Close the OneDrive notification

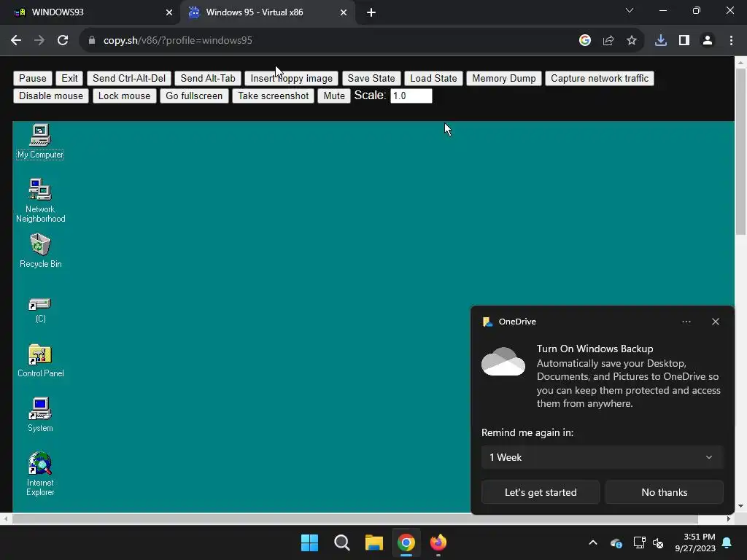click(715, 322)
